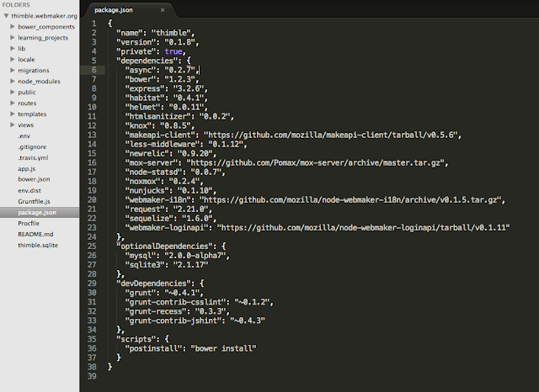
Task: Click the "knox": "0.8.5" entry
Action: [x=159, y=125]
